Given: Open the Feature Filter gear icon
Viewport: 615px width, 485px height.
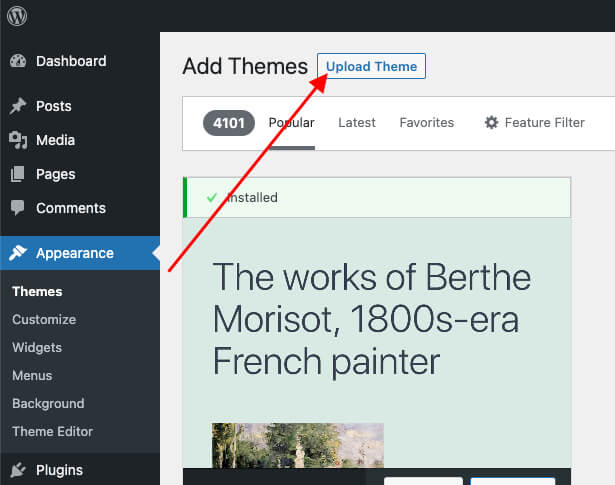Looking at the screenshot, I should click(491, 123).
